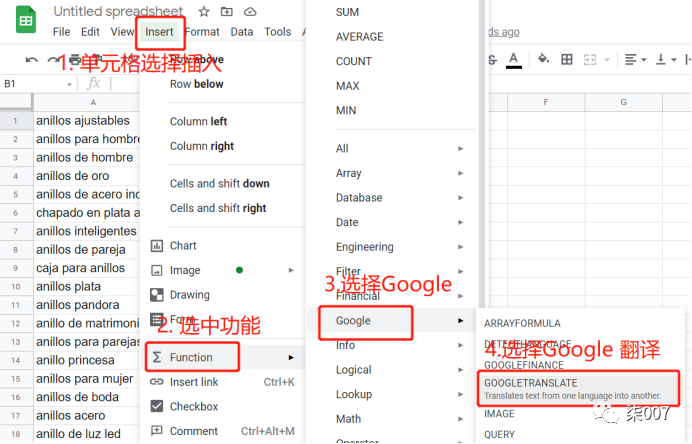This screenshot has height=444, width=692.
Task: Click the Drawing icon in Insert menu
Action: pyautogui.click(x=157, y=295)
